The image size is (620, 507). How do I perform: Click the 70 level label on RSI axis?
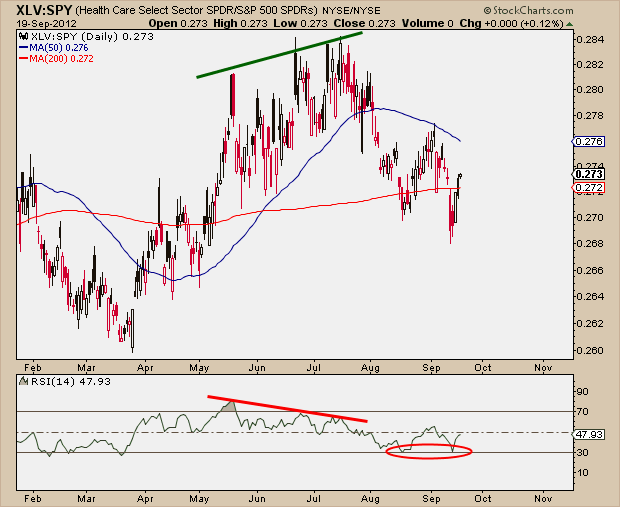coord(582,412)
